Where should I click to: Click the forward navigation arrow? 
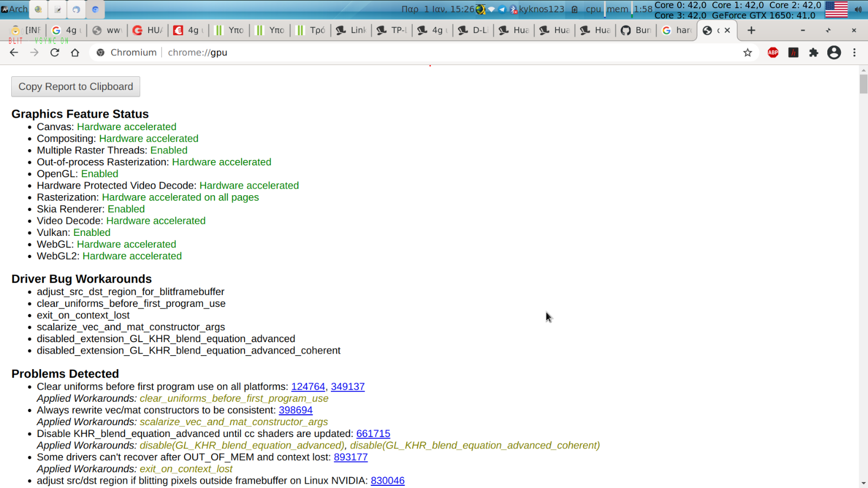pyautogui.click(x=34, y=53)
